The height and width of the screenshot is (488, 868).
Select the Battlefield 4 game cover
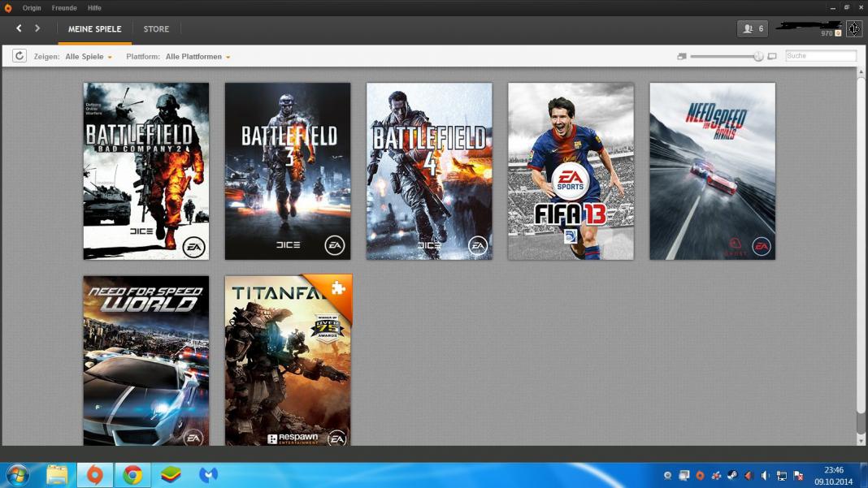429,171
